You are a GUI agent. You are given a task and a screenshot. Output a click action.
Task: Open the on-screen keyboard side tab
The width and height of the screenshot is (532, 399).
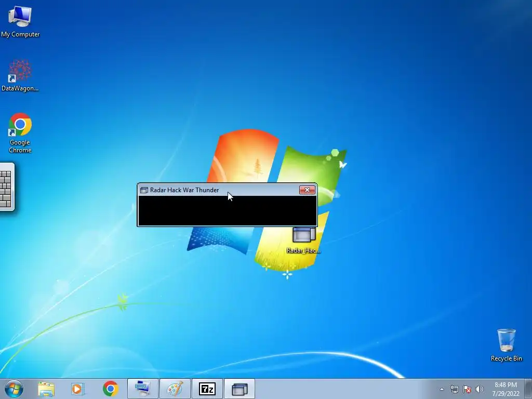6,187
